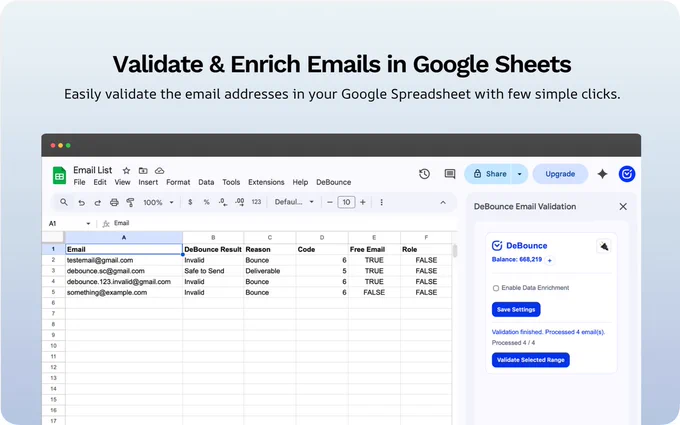The image size is (680, 425).
Task: Close the DeBounce Email Validation sidebar
Action: [x=623, y=207]
